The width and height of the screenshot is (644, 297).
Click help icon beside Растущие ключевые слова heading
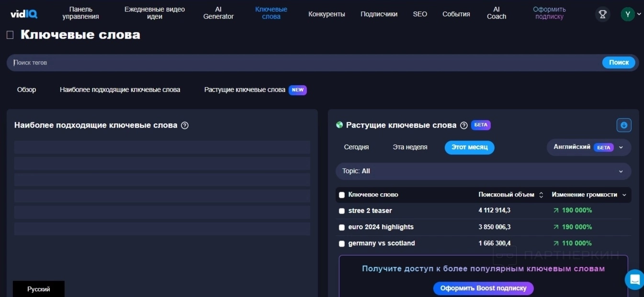point(463,125)
